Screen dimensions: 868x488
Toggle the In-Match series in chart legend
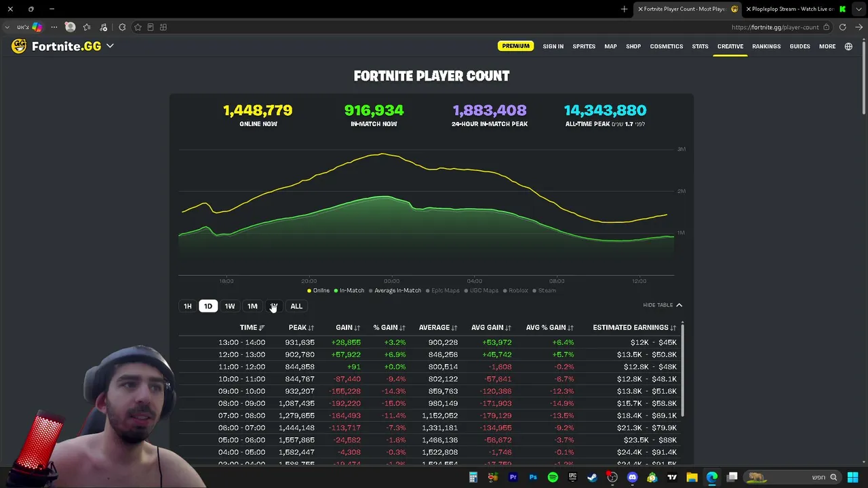349,291
